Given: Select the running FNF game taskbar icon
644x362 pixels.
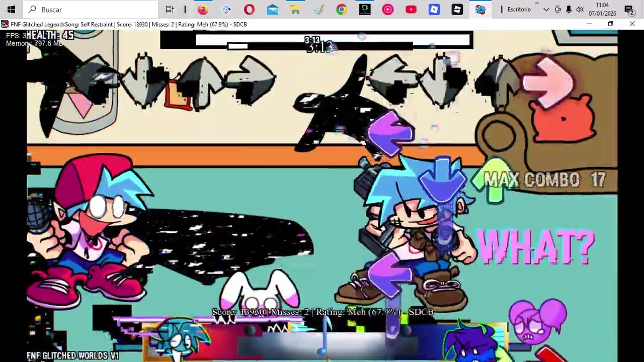Looking at the screenshot, I should 480,9.
